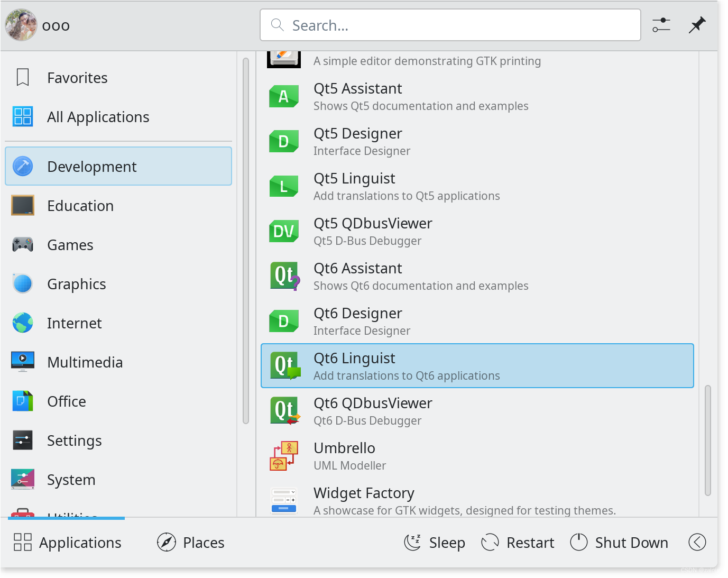This screenshot has width=728, height=578.
Task: Click the Restart circular arrows icon
Action: point(490,542)
